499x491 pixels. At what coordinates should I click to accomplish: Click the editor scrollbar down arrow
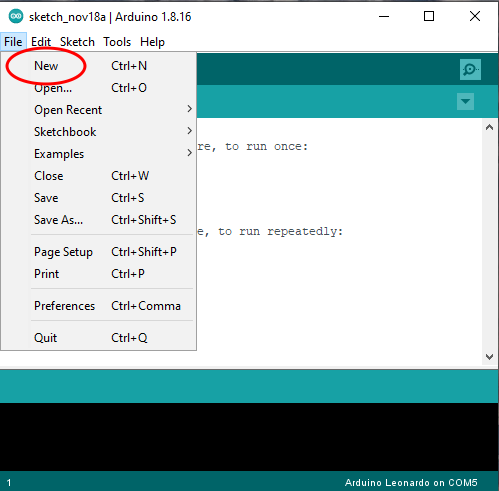[x=489, y=357]
